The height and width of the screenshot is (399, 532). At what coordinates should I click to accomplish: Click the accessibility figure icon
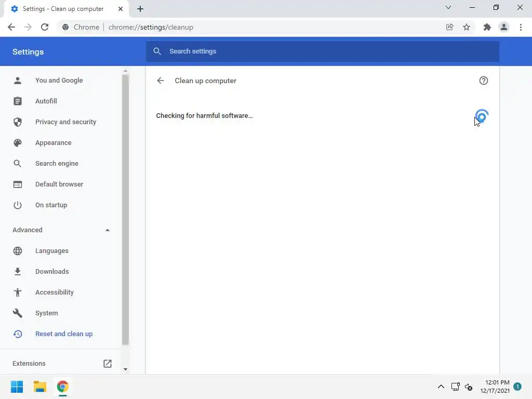click(18, 292)
